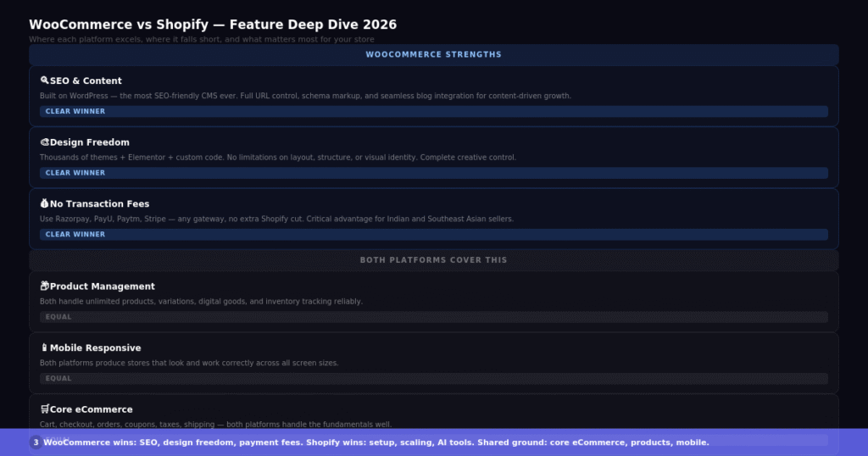Click the money bag icon beside No Transaction Fees

[44, 203]
